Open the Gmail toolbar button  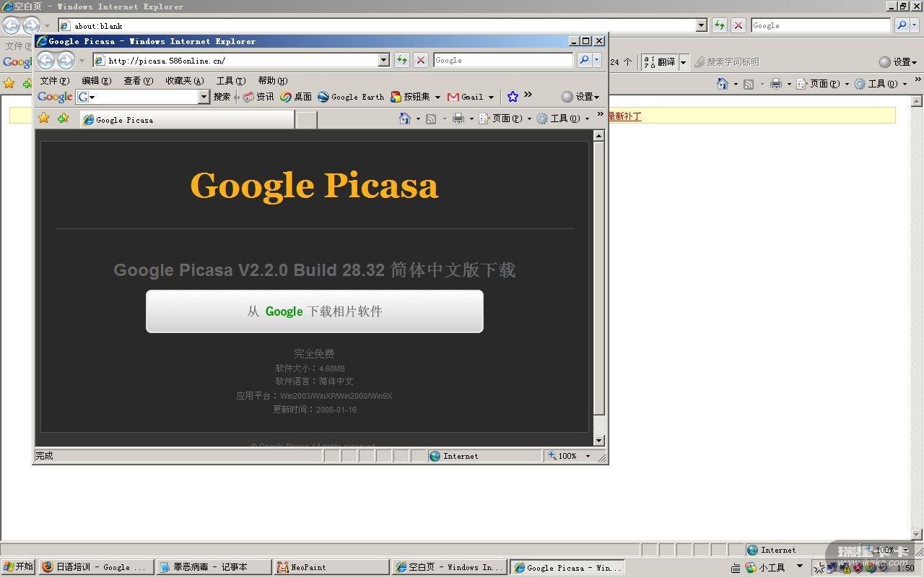[466, 97]
